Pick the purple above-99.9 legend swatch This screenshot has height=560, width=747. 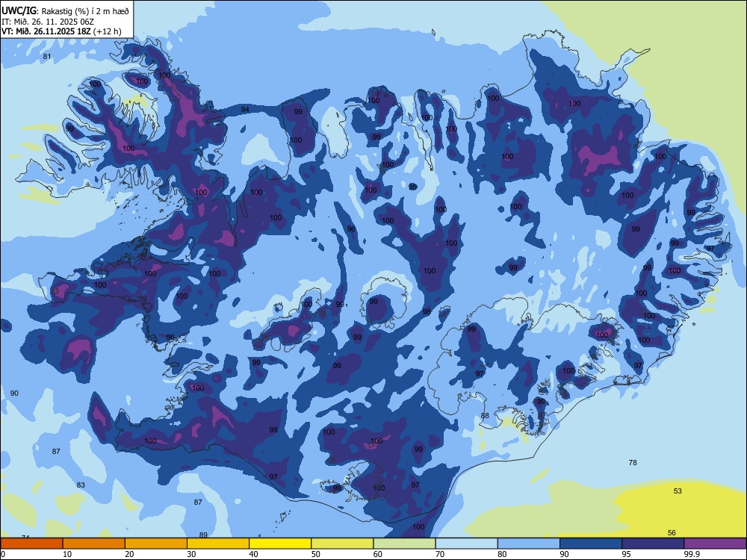pos(715,544)
